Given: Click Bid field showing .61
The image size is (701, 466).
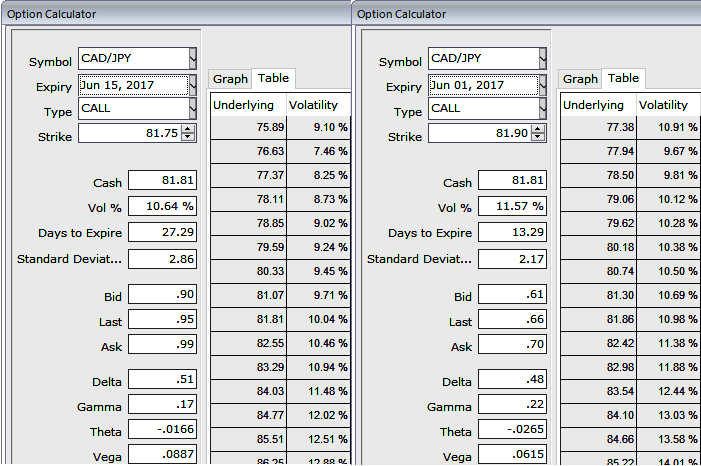Looking at the screenshot, I should pos(512,294).
